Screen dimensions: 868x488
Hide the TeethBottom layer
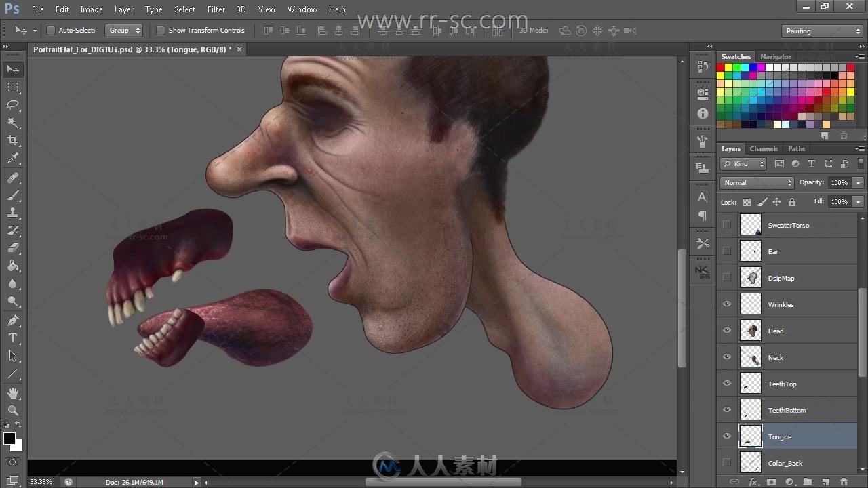727,410
